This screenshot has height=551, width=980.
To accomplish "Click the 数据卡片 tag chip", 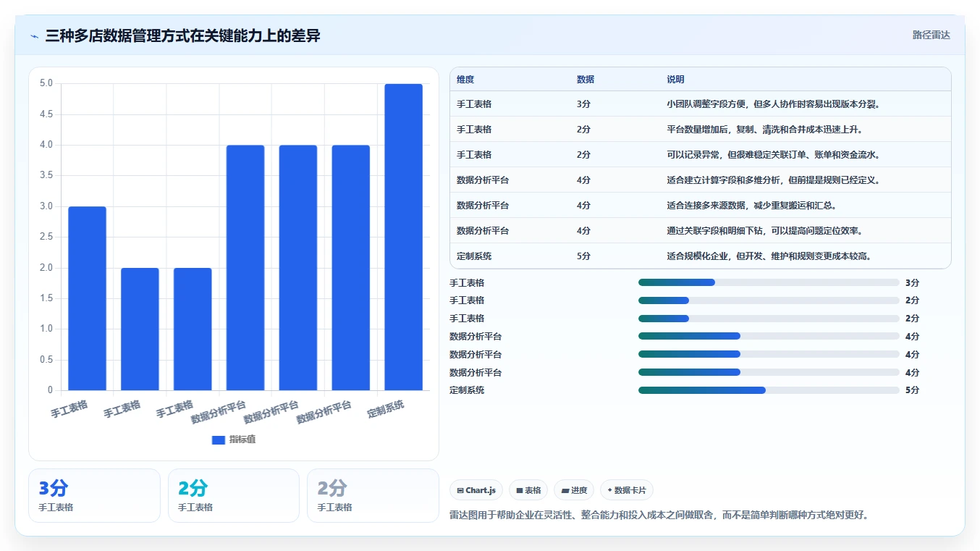I will (x=627, y=490).
